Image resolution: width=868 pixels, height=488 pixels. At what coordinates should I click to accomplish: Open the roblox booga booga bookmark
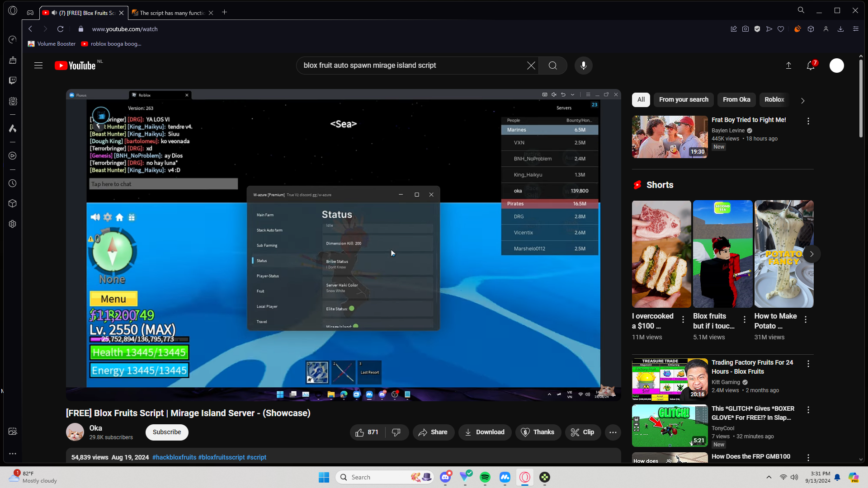[x=112, y=44]
